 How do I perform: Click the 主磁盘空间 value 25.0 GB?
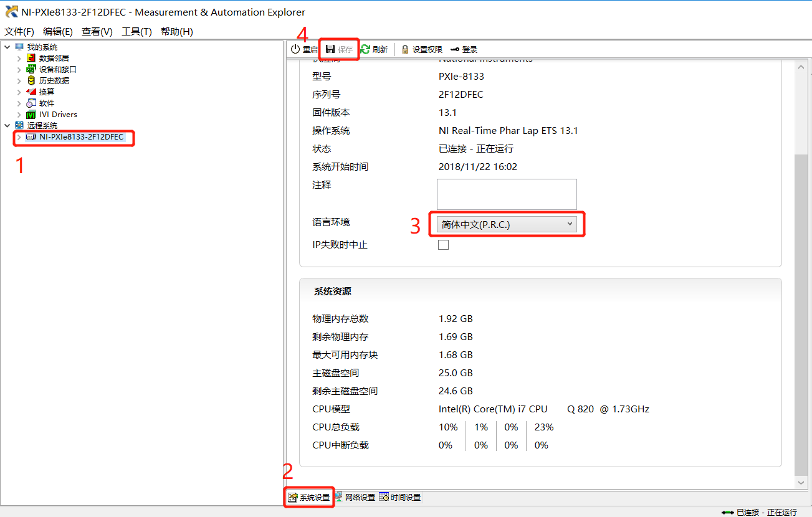[456, 373]
